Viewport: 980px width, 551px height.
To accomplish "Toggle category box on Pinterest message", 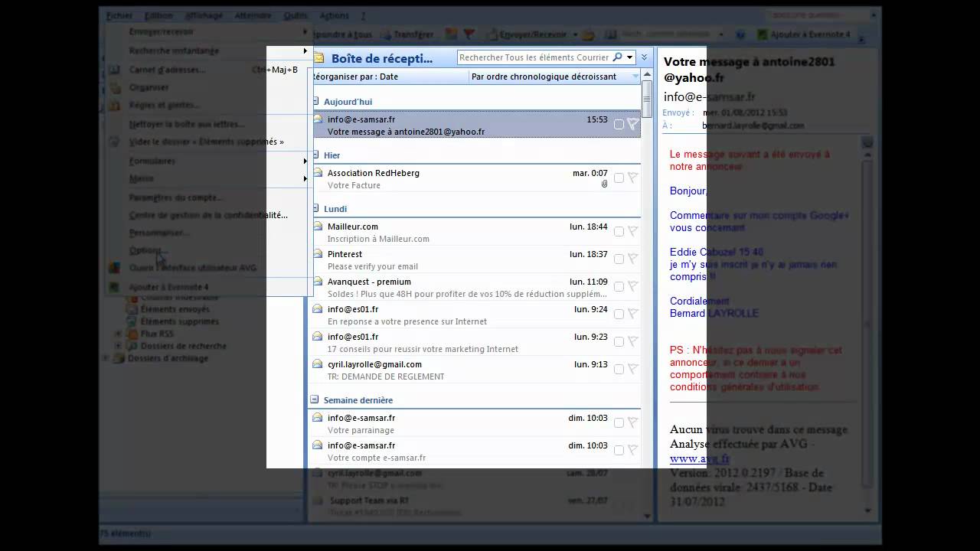I will [619, 259].
